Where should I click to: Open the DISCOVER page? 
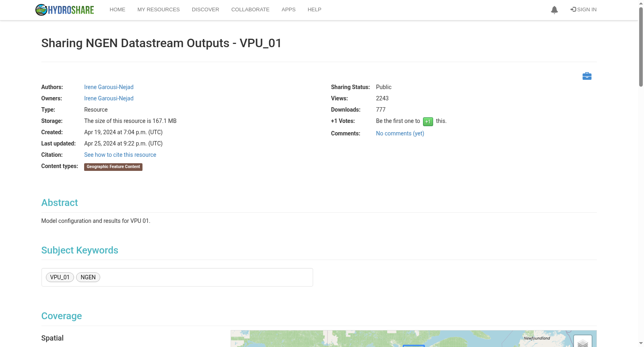pyautogui.click(x=205, y=10)
